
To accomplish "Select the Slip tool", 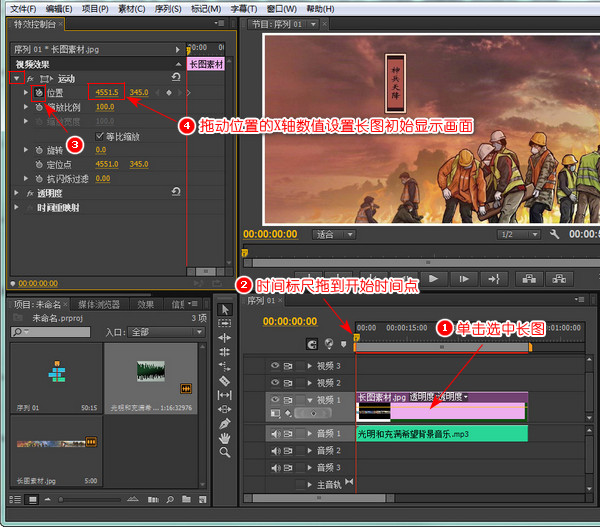I will (x=225, y=395).
